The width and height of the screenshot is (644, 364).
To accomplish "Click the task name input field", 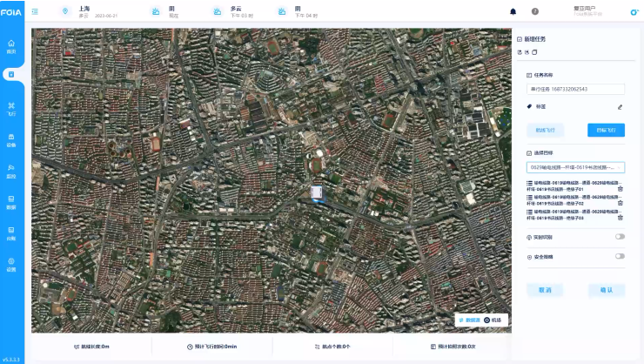I will [x=575, y=89].
